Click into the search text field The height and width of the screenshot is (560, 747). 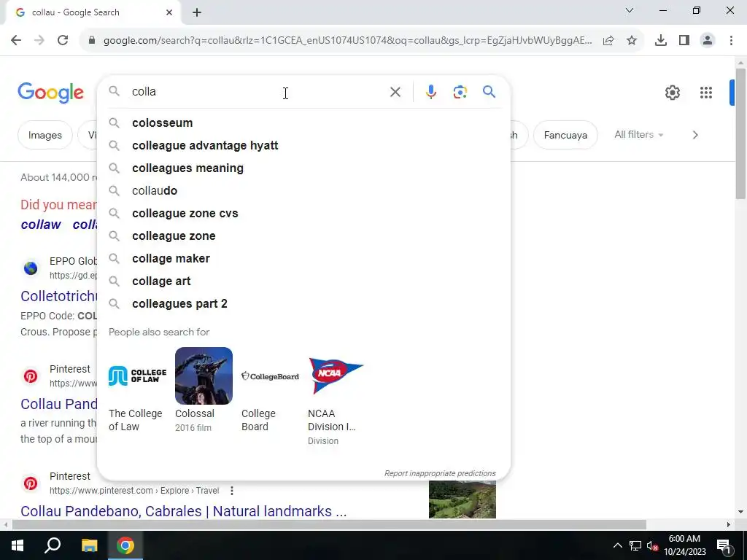point(258,92)
